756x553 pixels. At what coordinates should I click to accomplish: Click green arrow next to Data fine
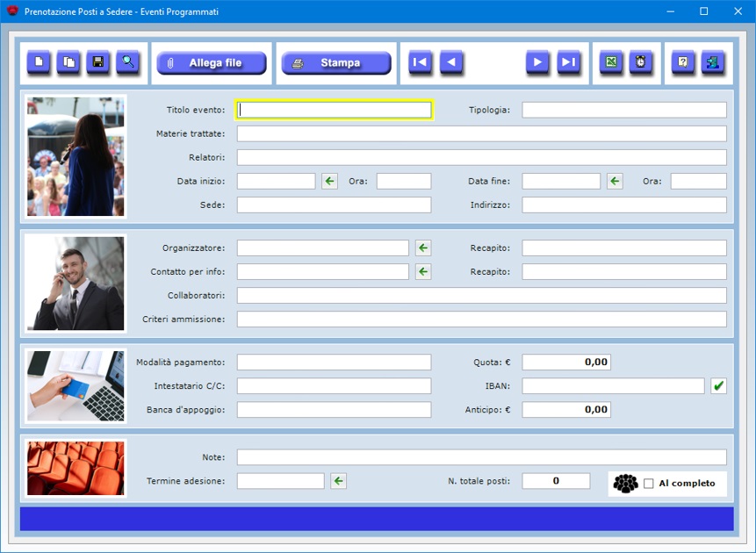click(x=615, y=182)
